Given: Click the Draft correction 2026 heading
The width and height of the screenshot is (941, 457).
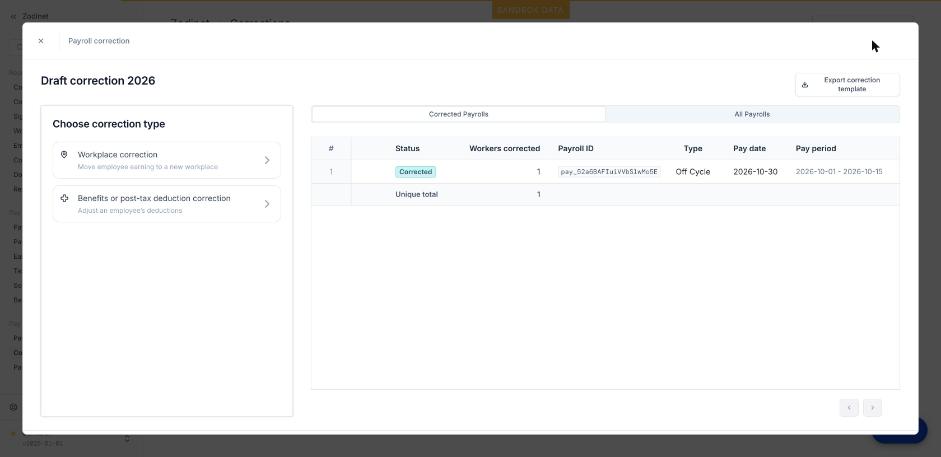Looking at the screenshot, I should (98, 80).
